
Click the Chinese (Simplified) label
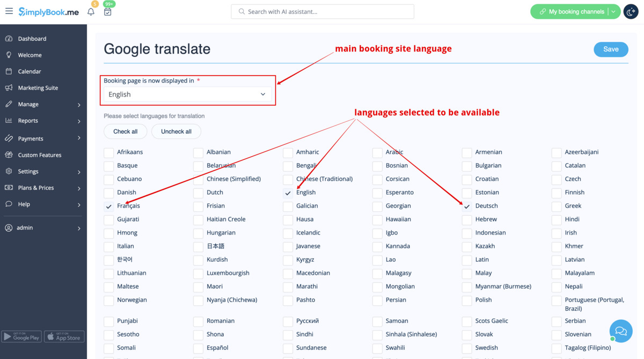click(233, 179)
